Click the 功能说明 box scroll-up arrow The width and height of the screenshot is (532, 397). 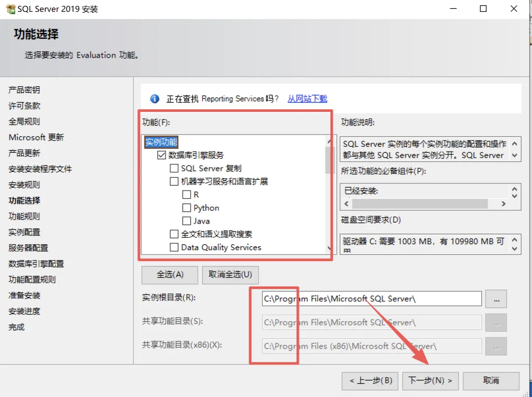(515, 144)
